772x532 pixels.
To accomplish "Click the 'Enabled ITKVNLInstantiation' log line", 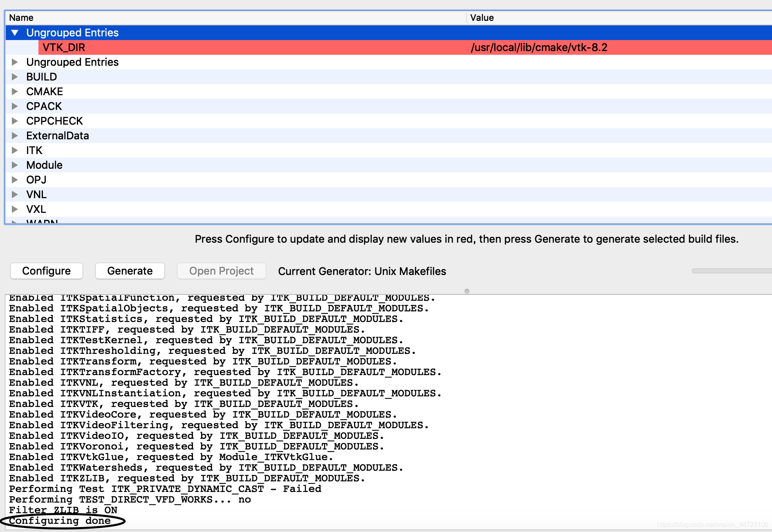I will pyautogui.click(x=225, y=393).
